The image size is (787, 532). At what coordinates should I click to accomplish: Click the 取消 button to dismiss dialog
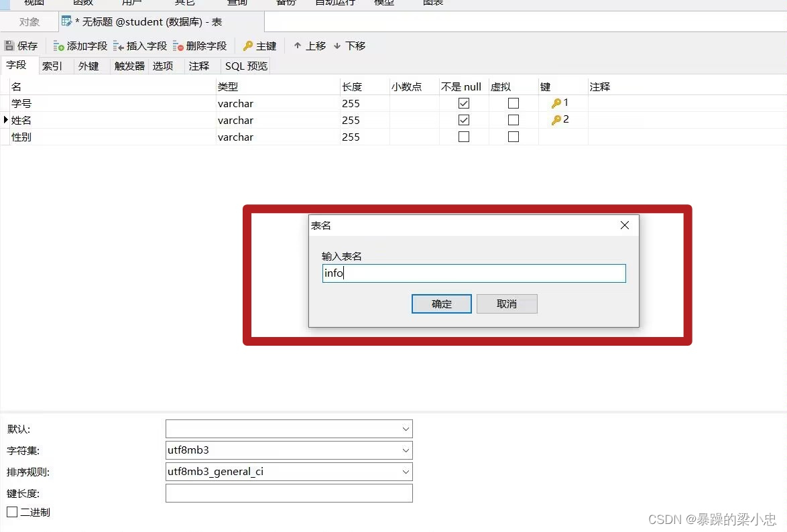point(507,304)
